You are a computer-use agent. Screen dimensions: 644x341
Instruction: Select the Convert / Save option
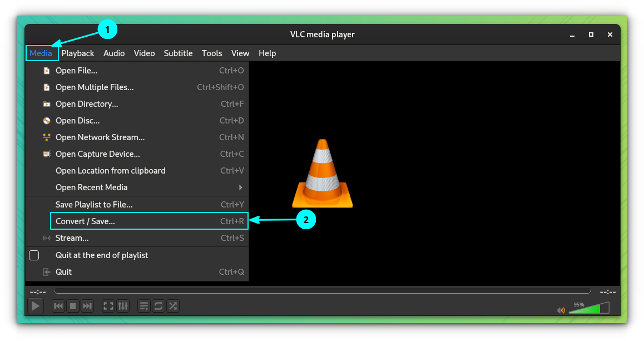click(x=85, y=221)
